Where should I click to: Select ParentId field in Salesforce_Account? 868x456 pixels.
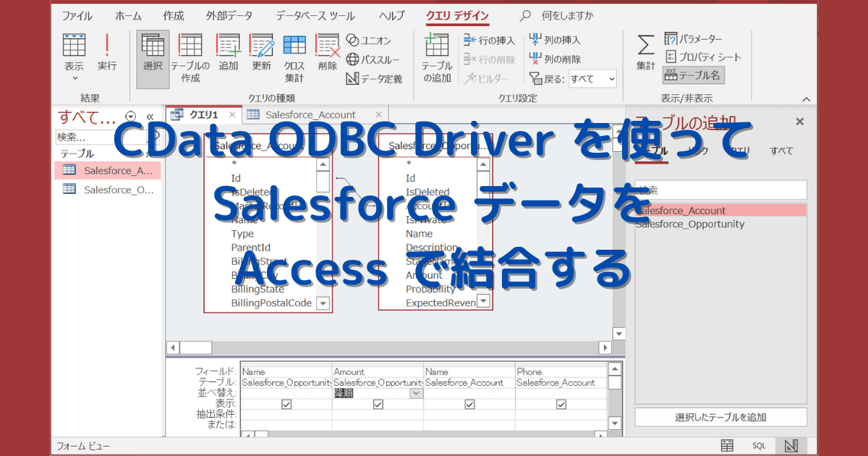pyautogui.click(x=251, y=248)
